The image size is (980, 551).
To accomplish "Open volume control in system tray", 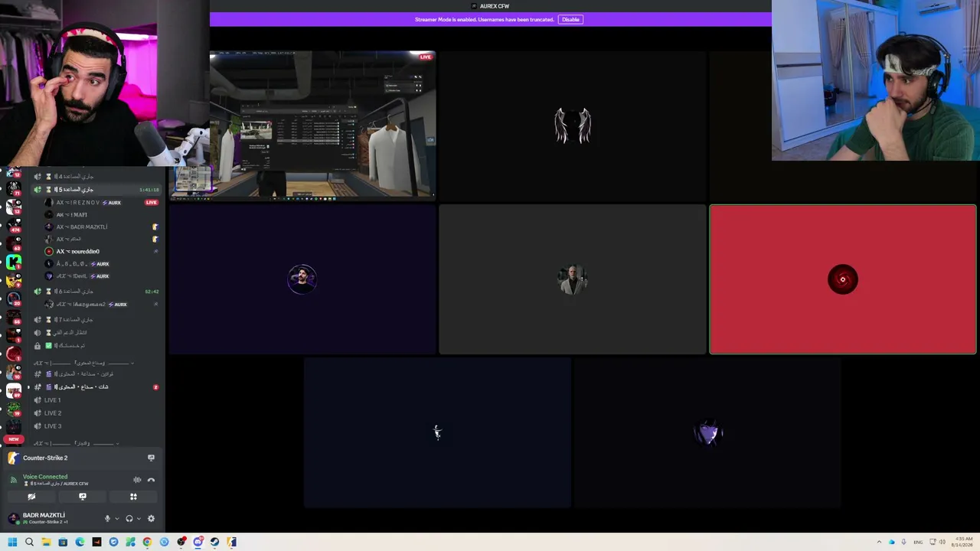I will pyautogui.click(x=942, y=542).
